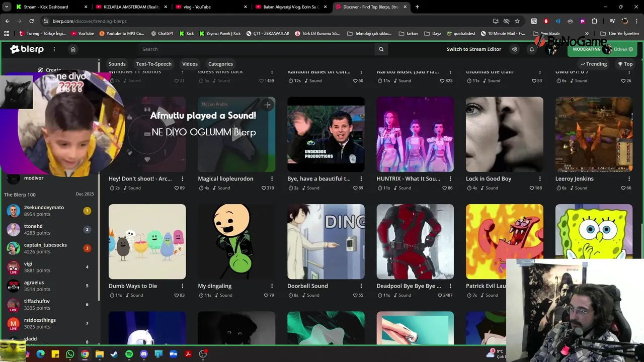Play the Doorbell Sound thumbnail

[x=326, y=241]
